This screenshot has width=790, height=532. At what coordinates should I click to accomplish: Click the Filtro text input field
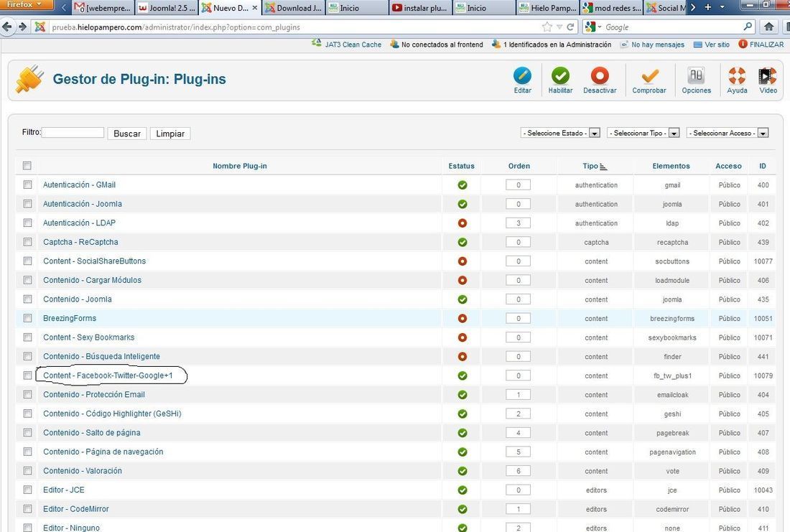(x=73, y=133)
